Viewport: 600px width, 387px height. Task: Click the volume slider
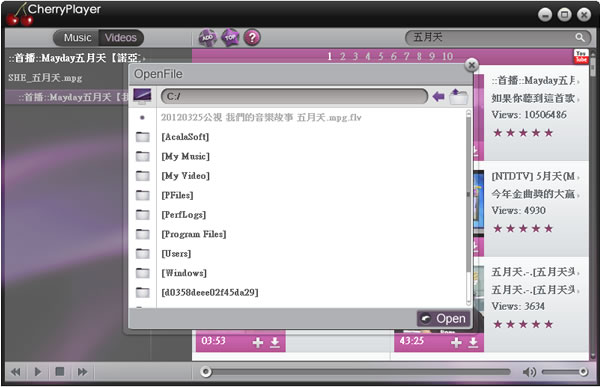[565, 372]
